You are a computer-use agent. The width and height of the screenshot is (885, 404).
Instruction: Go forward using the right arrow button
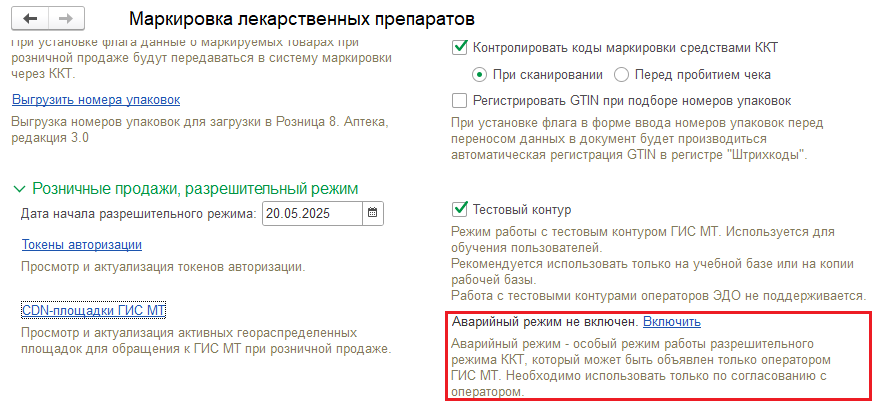click(x=67, y=19)
